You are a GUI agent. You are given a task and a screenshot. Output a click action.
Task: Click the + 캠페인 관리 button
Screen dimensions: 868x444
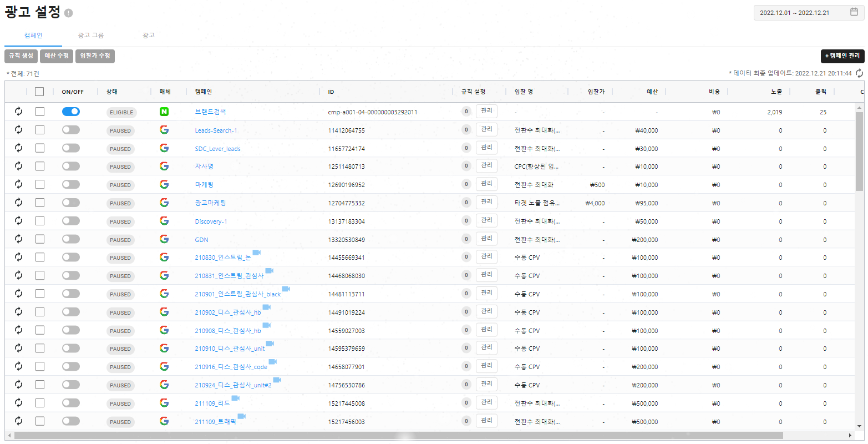(842, 56)
